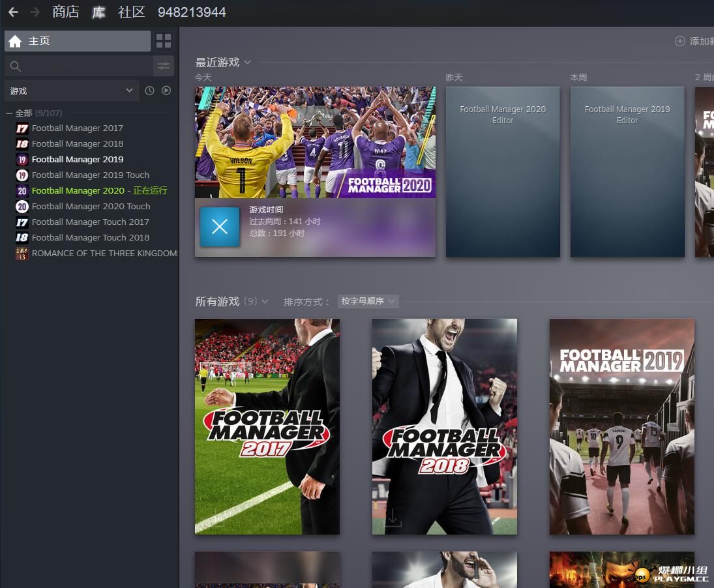Collapse the 全部 games category
Screen dimensions: 714x588
(9, 113)
